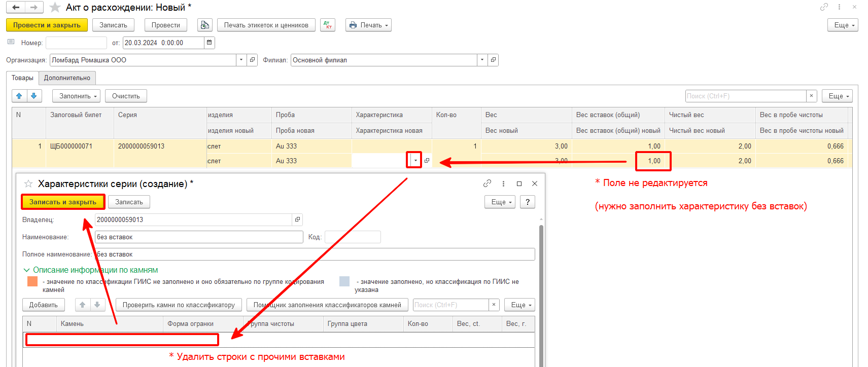Image resolution: width=868 pixels, height=367 pixels.
Task: Open the Еще menu beside the help button
Action: (x=500, y=202)
